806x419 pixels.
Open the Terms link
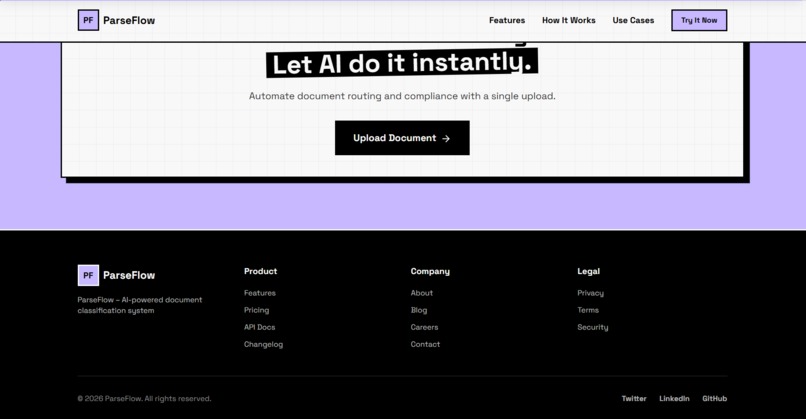tap(588, 310)
